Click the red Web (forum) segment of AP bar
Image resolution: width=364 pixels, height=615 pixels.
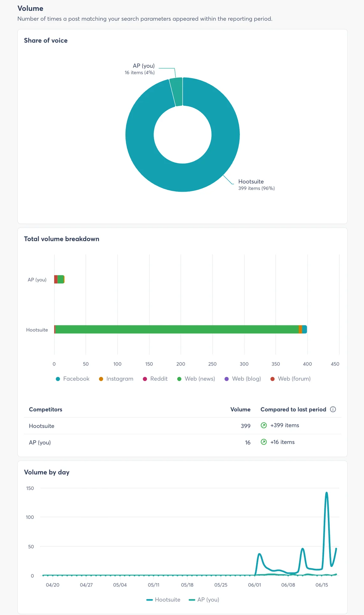point(56,279)
